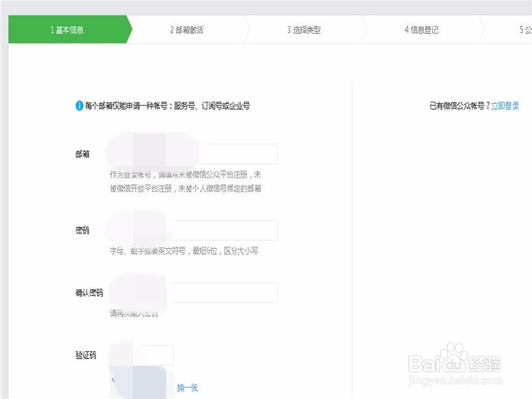Image resolution: width=532 pixels, height=399 pixels.
Task: Focus the 确认密码 confirm password field
Action: pyautogui.click(x=194, y=293)
